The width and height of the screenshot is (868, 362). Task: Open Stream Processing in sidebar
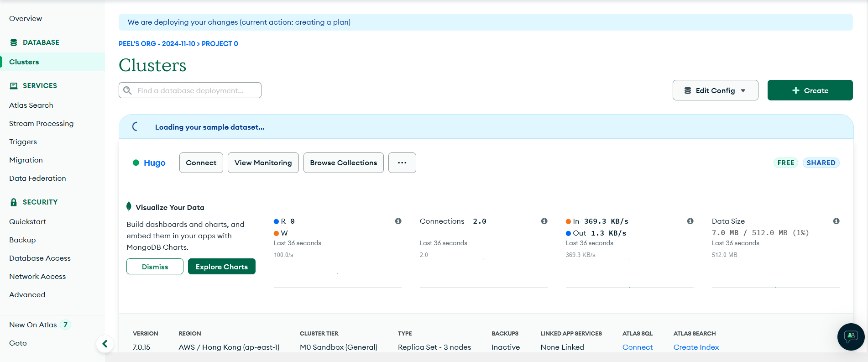tap(41, 123)
